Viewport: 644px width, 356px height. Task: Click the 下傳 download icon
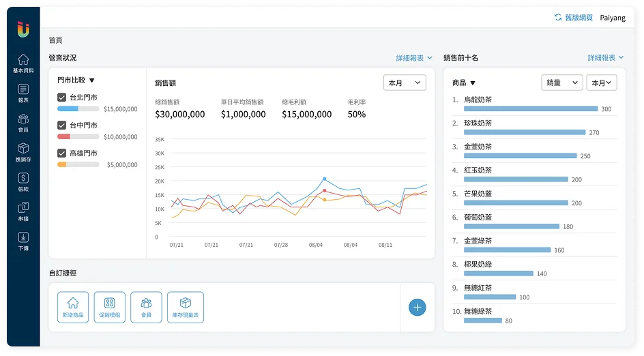(x=23, y=241)
